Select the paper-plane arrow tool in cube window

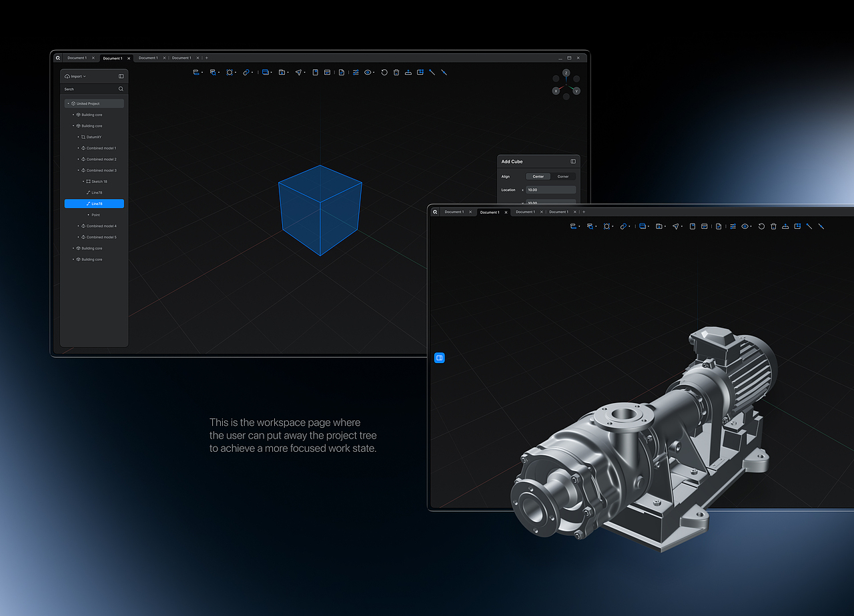pyautogui.click(x=299, y=72)
